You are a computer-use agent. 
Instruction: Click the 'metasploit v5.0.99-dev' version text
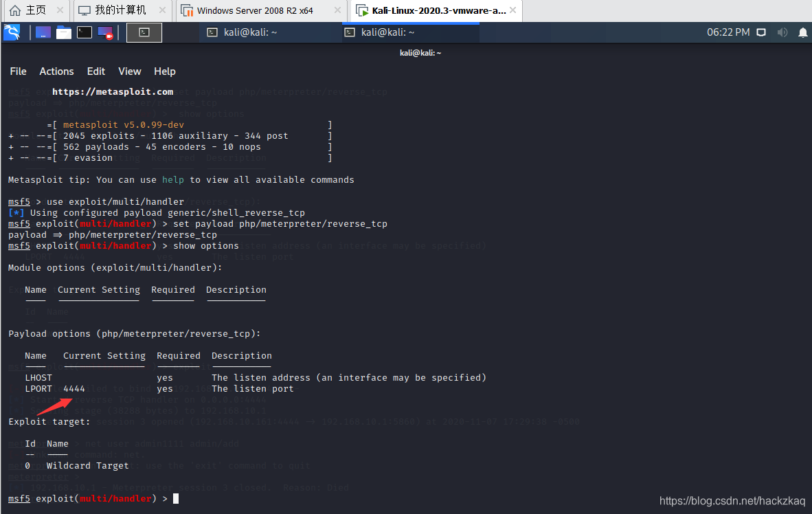coord(123,125)
